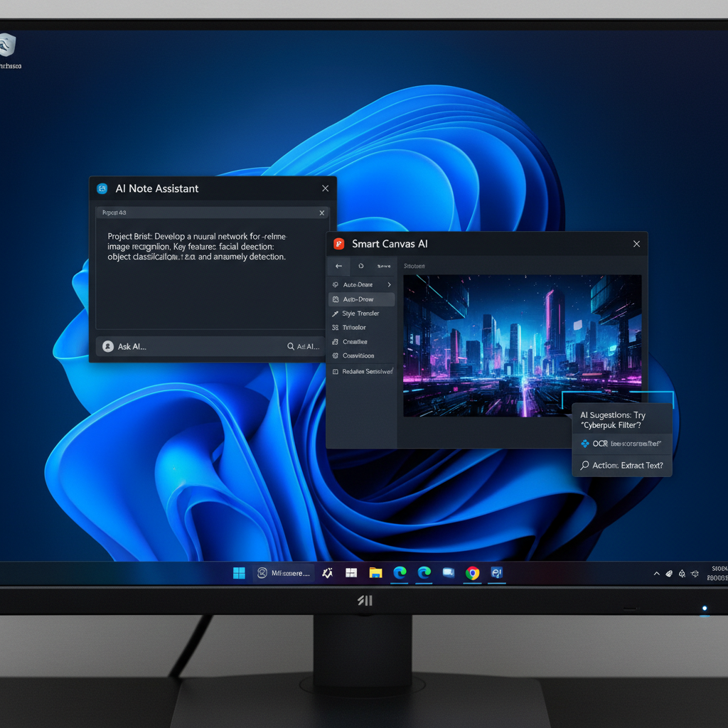Close the AI Note Assistant window
This screenshot has width=728, height=728.
pyautogui.click(x=325, y=188)
